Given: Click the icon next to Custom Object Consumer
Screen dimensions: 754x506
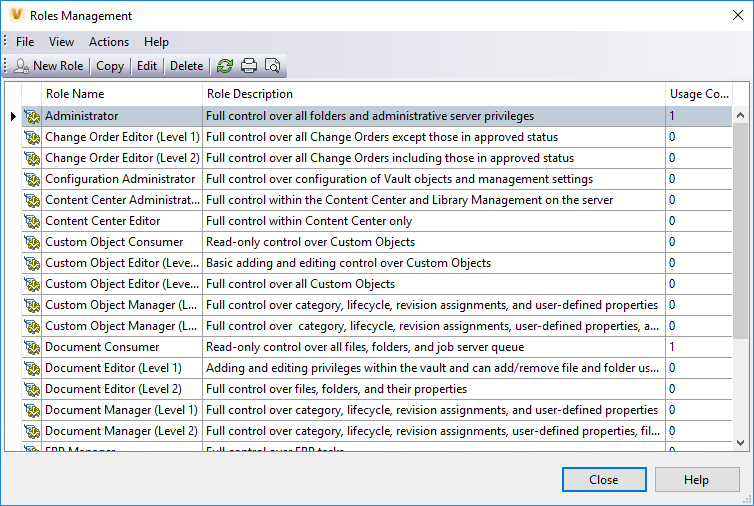Looking at the screenshot, I should click(32, 242).
